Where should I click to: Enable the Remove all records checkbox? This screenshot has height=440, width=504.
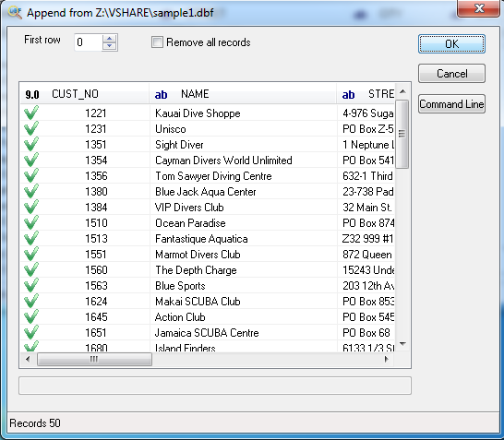(x=157, y=42)
